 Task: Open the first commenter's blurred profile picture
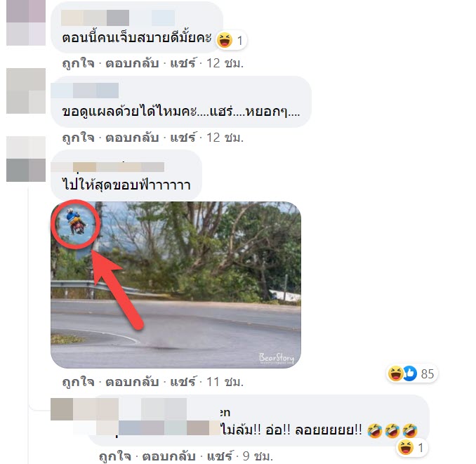[x=26, y=22]
